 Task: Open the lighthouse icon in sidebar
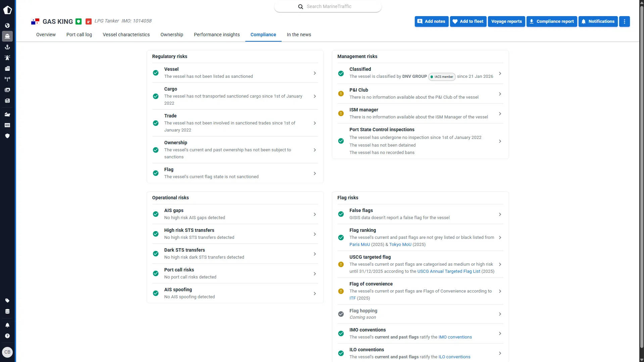click(x=7, y=58)
